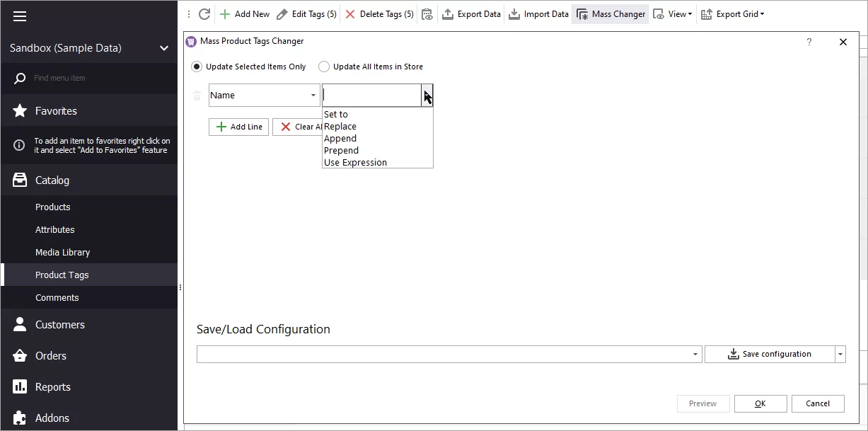Click the Add Line button

coord(238,127)
